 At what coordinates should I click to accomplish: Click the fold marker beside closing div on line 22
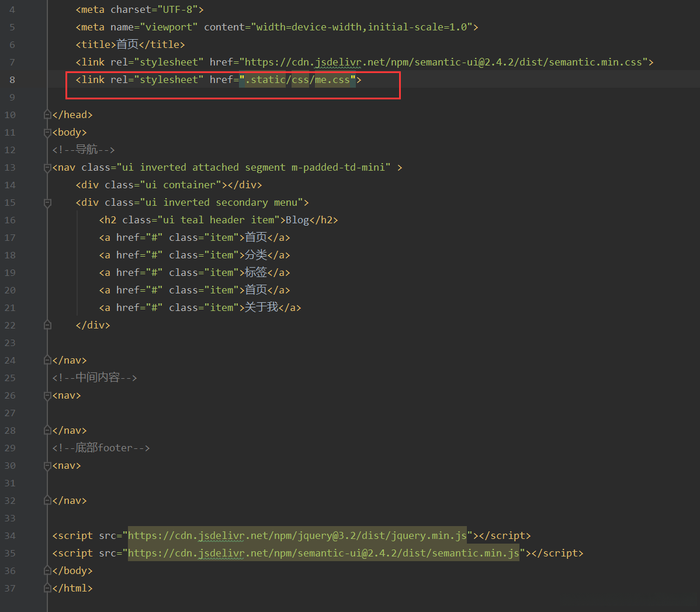click(48, 326)
